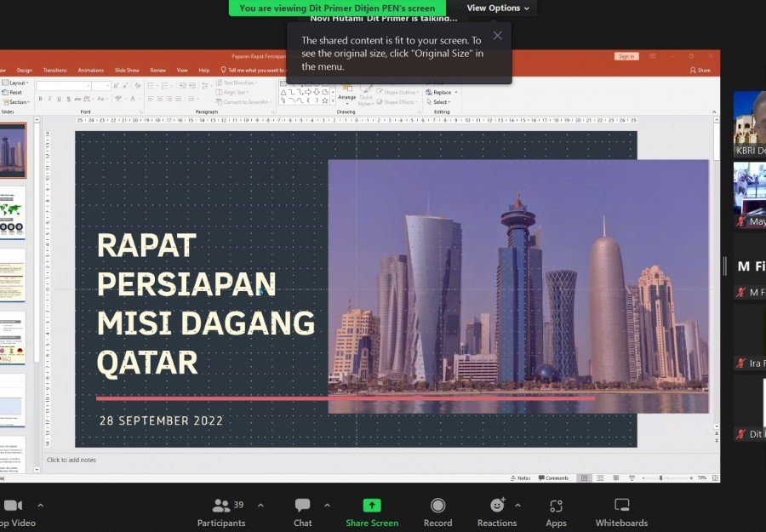Open Zoom Whiteboards
The width and height of the screenshot is (766, 532).
point(621,512)
